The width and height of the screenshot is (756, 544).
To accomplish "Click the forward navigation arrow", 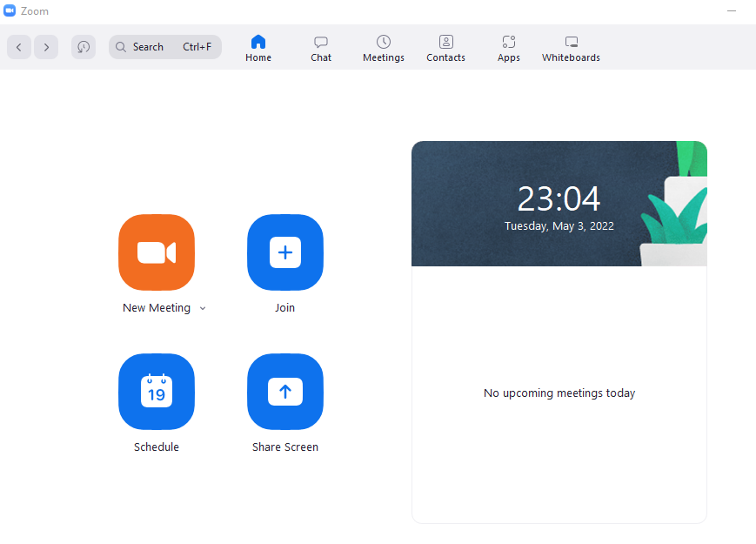I will (x=46, y=47).
